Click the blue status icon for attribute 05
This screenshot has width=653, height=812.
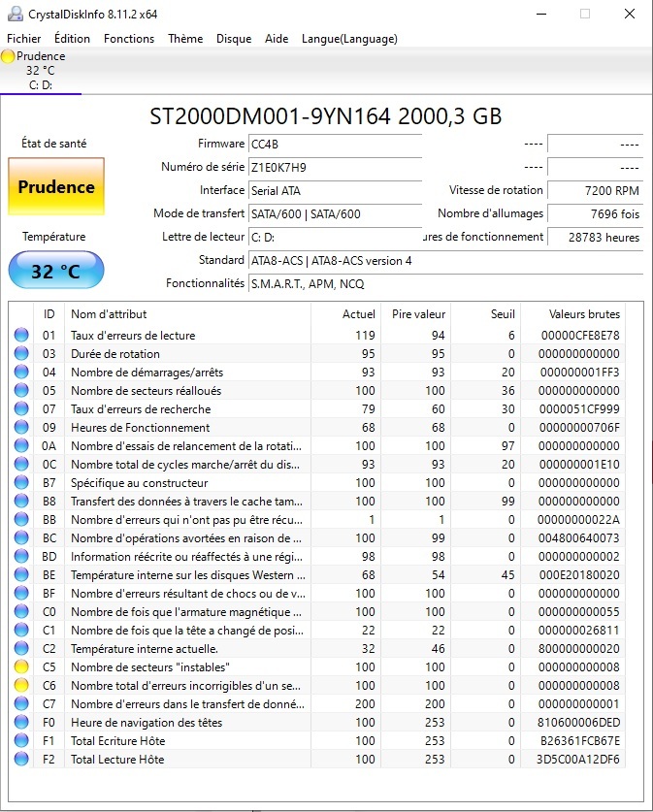pos(21,390)
